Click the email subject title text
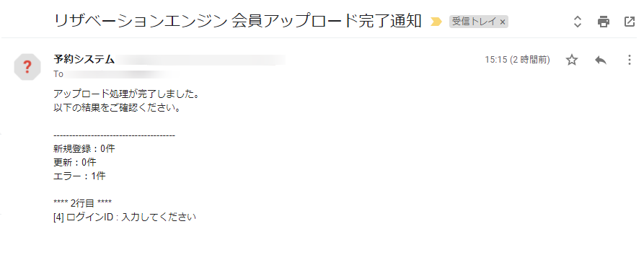 coord(238,21)
